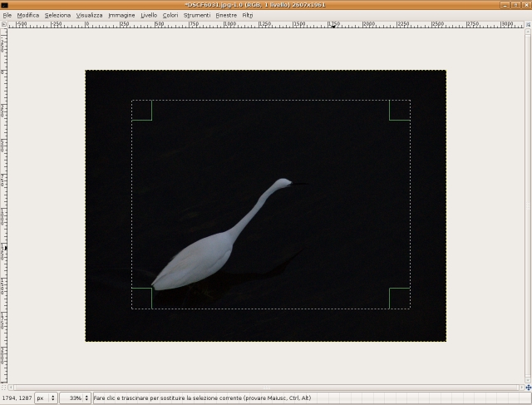
Task: Click the right arrow of horizontal scrollbar
Action: 522,388
